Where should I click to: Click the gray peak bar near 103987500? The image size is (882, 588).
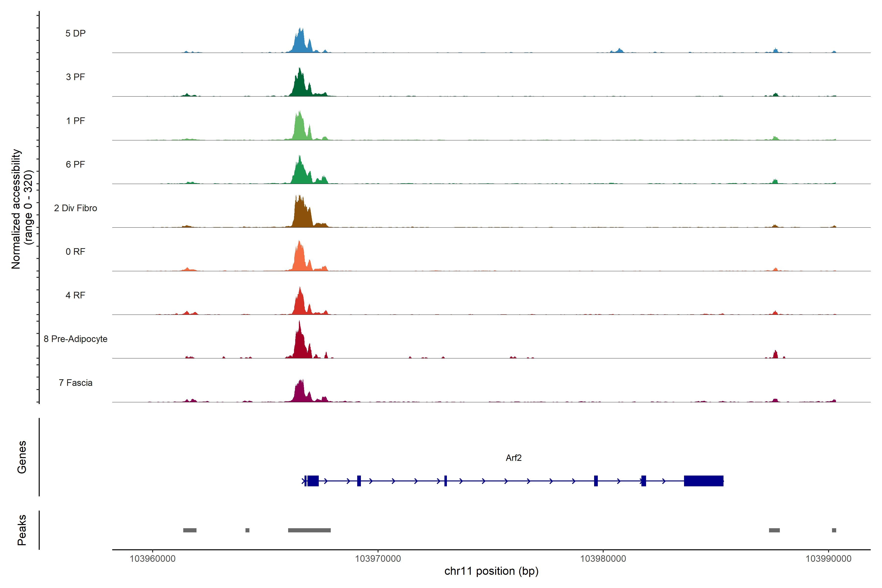(774, 530)
